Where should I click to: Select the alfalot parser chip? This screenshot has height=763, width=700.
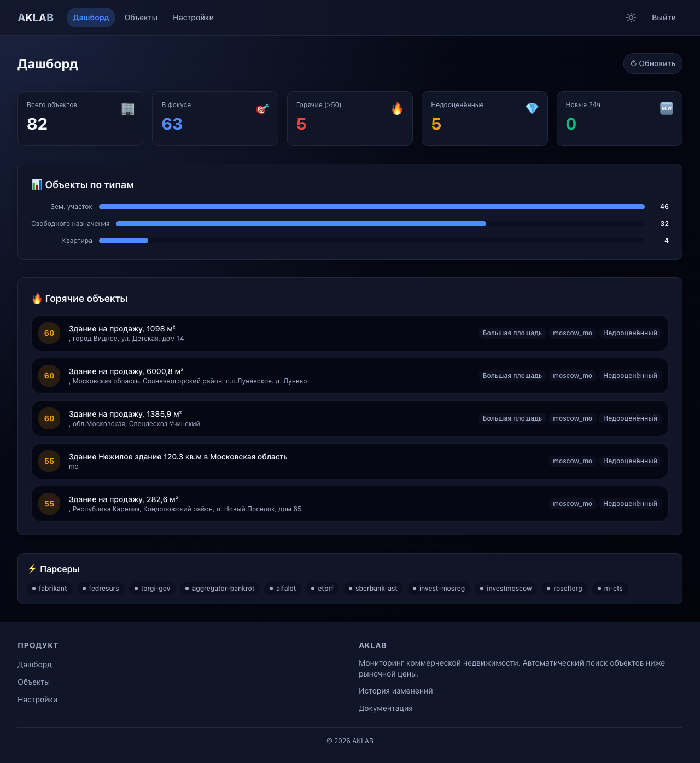(x=283, y=589)
